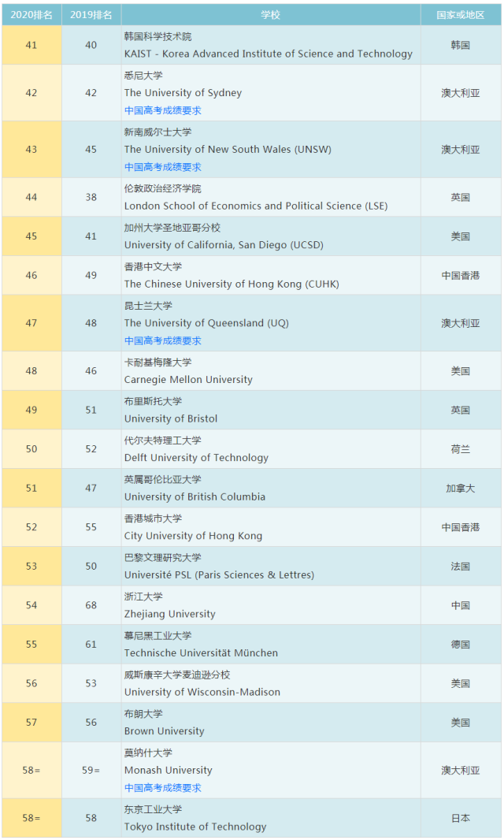504x840 pixels.
Task: Click the Chinese name 布朗大学
Action: click(143, 714)
